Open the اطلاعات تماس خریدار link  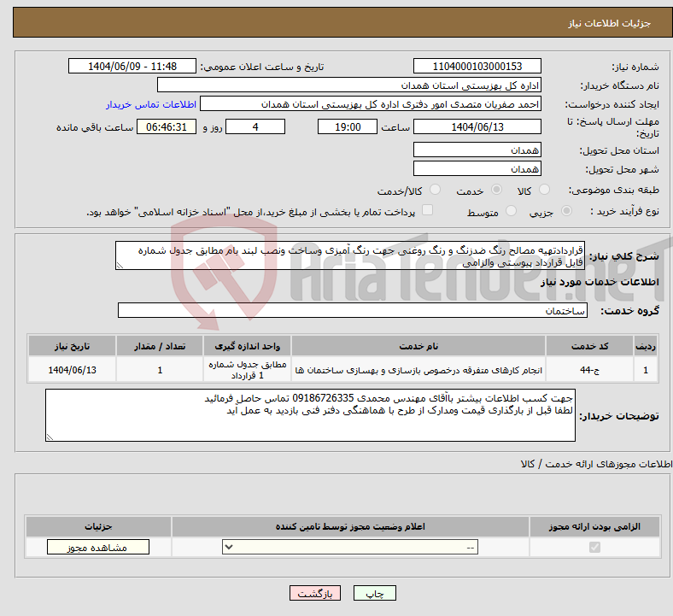tap(151, 105)
